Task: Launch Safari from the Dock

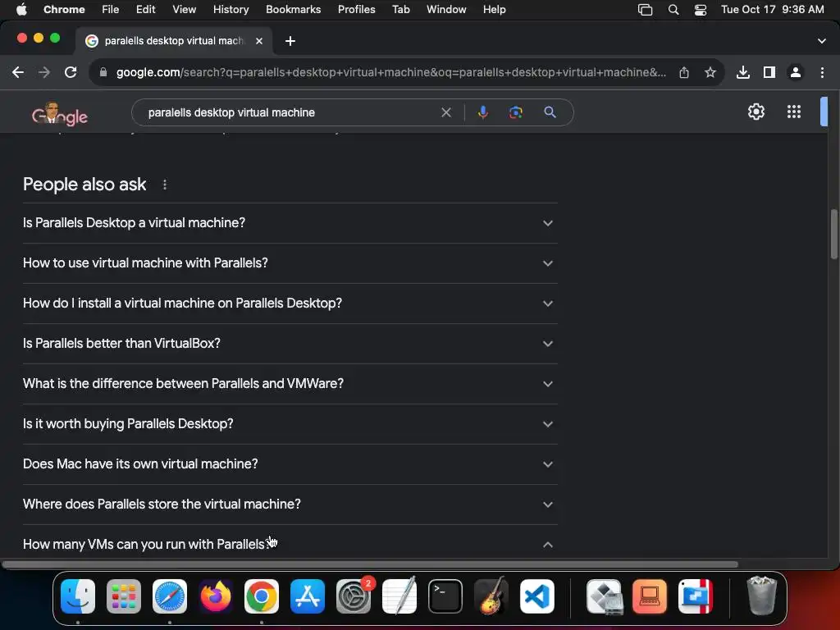Action: [170, 596]
